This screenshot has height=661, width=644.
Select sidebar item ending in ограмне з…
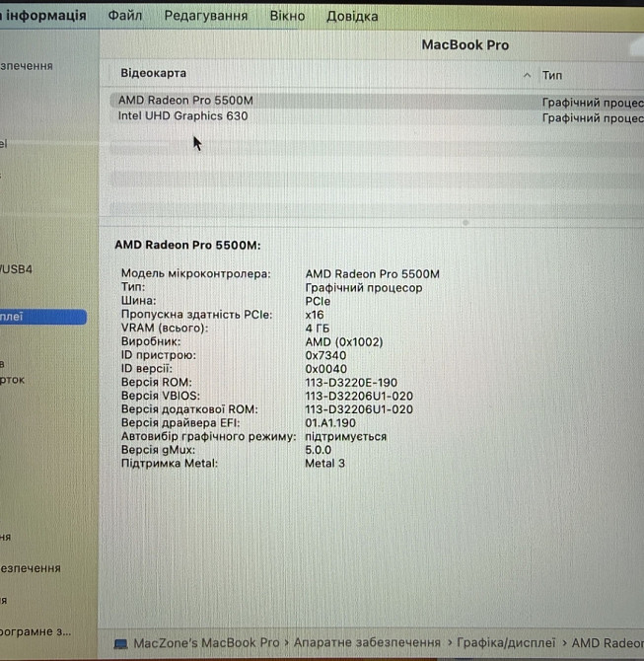(x=36, y=631)
